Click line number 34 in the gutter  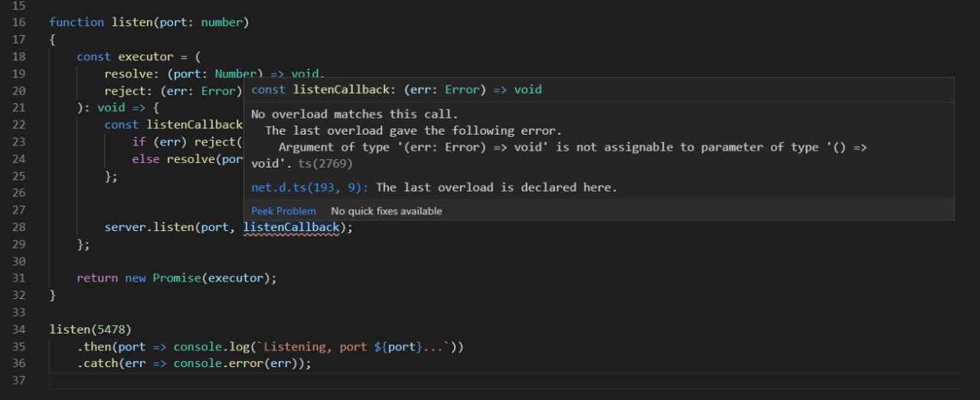click(x=19, y=330)
